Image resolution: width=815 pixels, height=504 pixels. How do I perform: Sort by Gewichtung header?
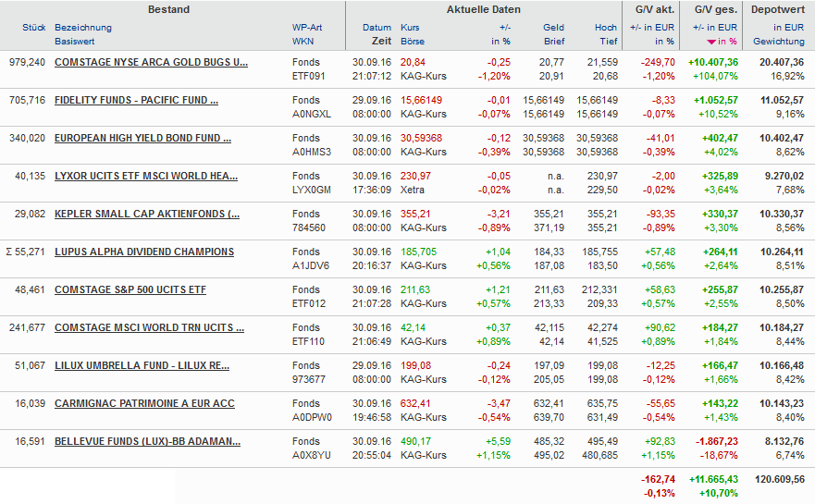[778, 42]
